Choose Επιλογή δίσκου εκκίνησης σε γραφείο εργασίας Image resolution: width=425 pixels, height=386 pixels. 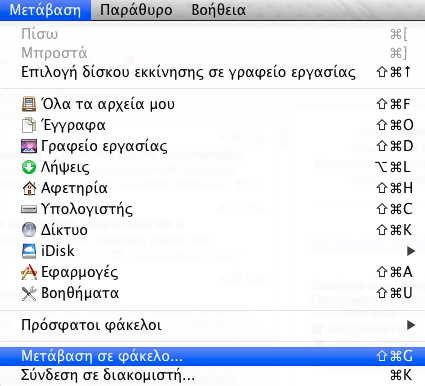[x=212, y=72]
